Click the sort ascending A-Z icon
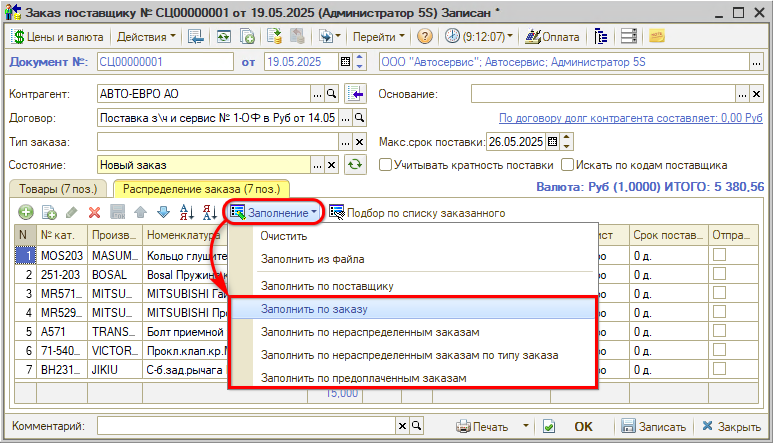773x443 pixels. [187, 212]
